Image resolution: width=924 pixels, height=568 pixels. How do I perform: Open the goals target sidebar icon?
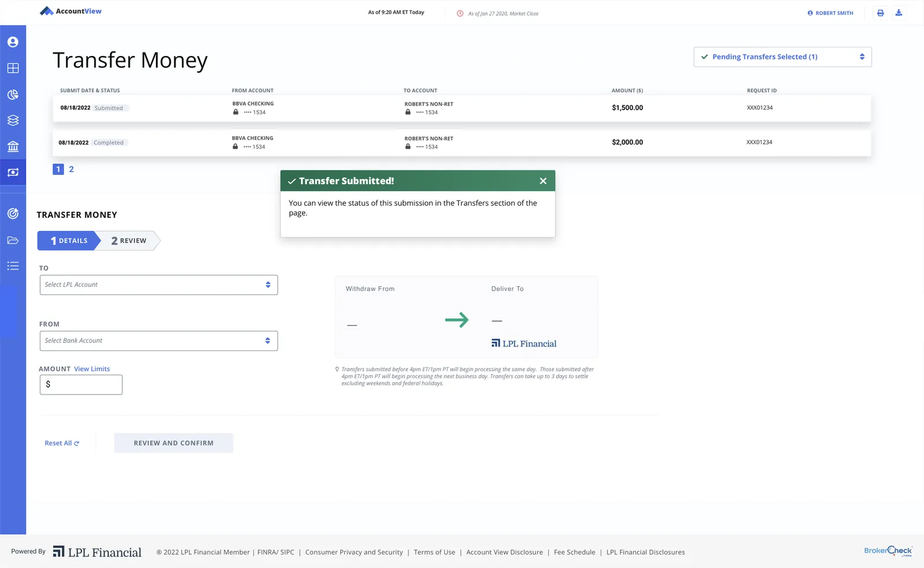pyautogui.click(x=13, y=214)
